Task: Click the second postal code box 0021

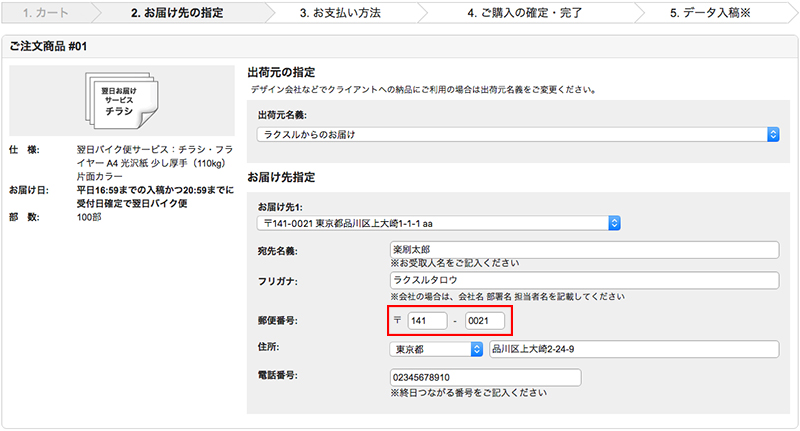Action: pos(484,321)
